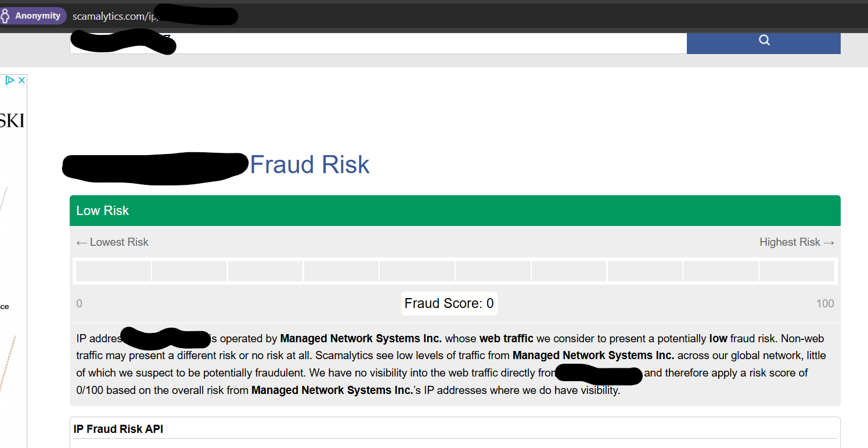The width and height of the screenshot is (868, 448).
Task: Click the Fraud Score: 0 badge
Action: tap(449, 303)
